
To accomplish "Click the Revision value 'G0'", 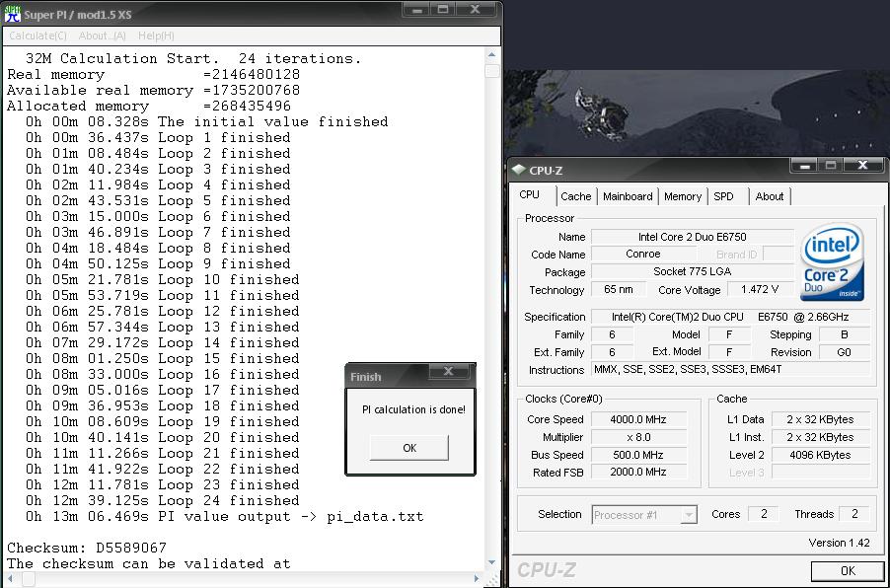I will (844, 352).
